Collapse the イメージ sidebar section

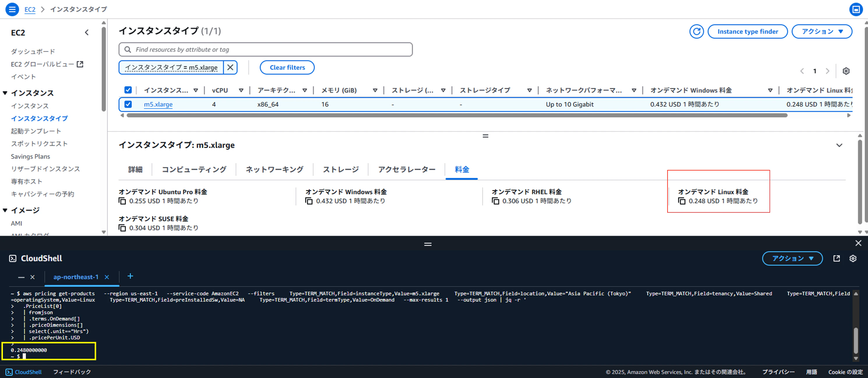click(x=5, y=210)
